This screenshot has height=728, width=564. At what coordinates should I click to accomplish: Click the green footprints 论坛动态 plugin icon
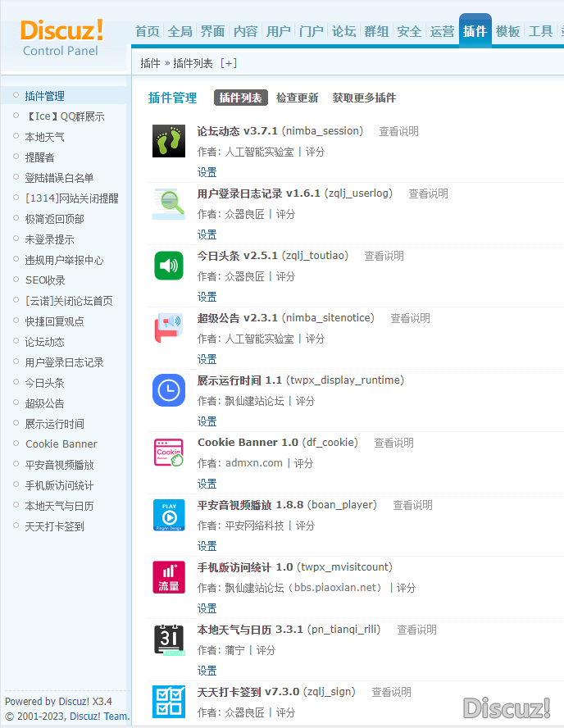click(169, 141)
